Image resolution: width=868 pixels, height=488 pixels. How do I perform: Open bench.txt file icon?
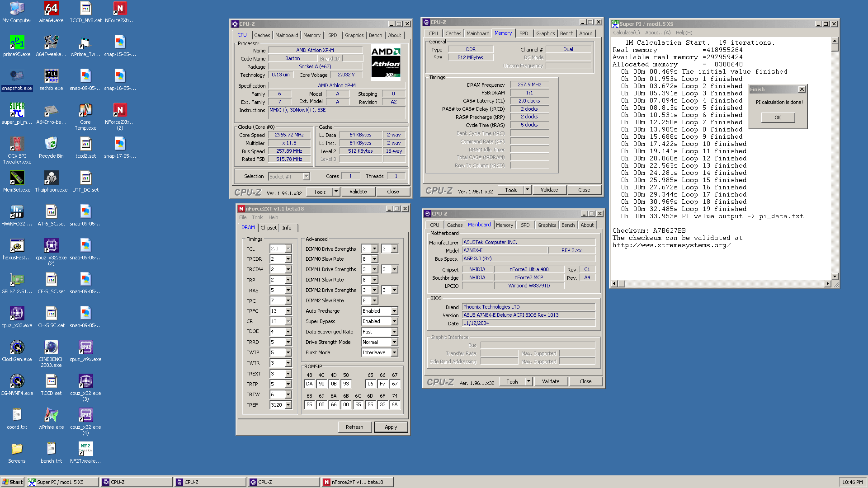(x=51, y=452)
